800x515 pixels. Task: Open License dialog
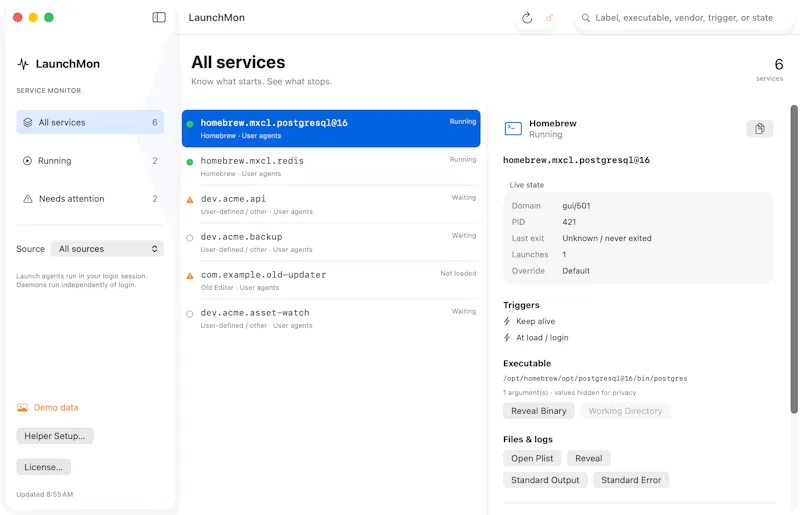point(43,467)
